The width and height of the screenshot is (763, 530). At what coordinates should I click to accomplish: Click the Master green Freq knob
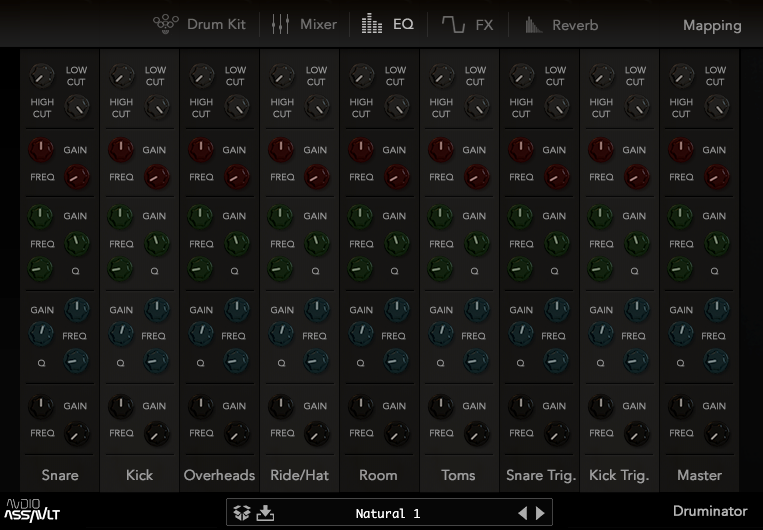717,244
